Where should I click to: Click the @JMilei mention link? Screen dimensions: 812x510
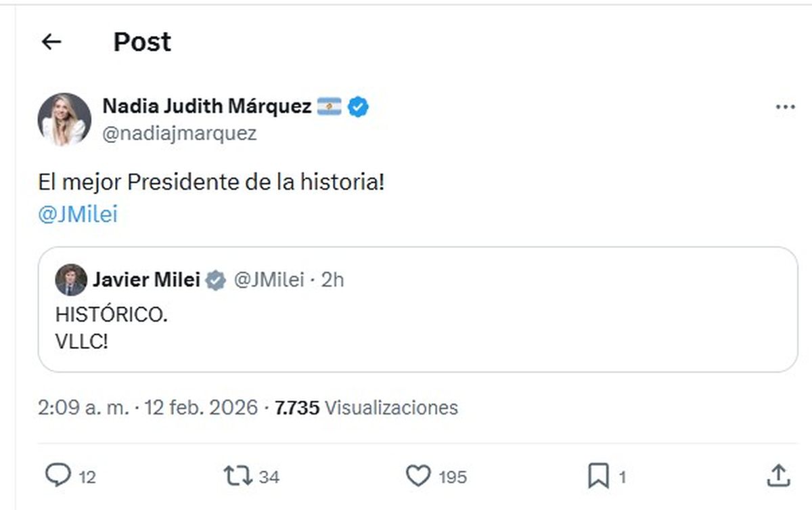click(x=78, y=215)
